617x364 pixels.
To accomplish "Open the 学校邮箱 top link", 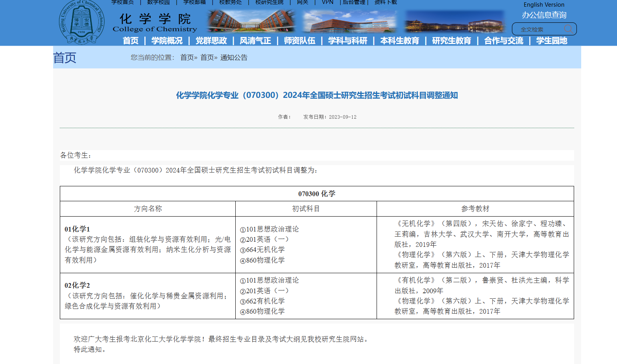I will [x=194, y=2].
